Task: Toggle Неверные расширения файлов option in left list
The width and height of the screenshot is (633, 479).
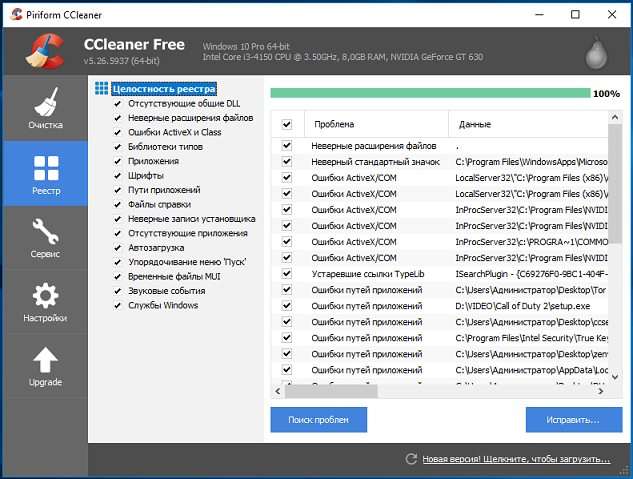Action: pyautogui.click(x=117, y=118)
